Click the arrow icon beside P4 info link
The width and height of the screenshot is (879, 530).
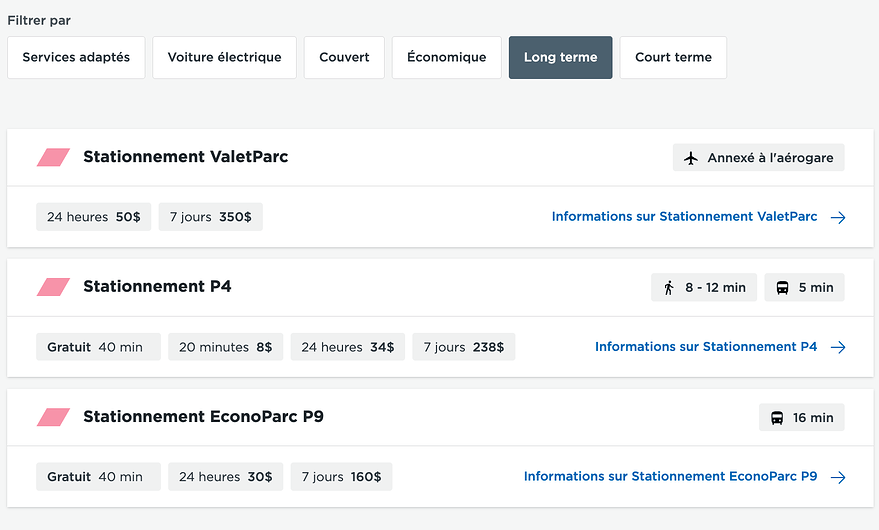838,347
